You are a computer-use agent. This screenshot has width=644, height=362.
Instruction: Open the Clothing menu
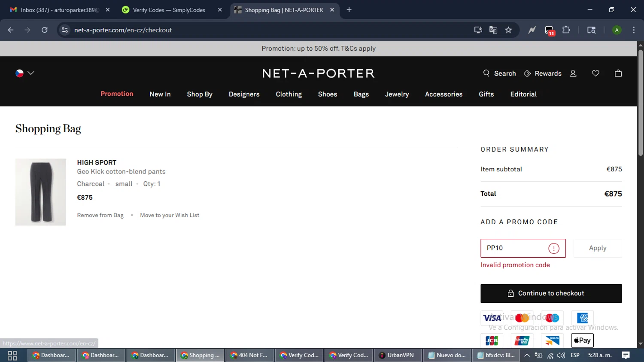(x=289, y=94)
